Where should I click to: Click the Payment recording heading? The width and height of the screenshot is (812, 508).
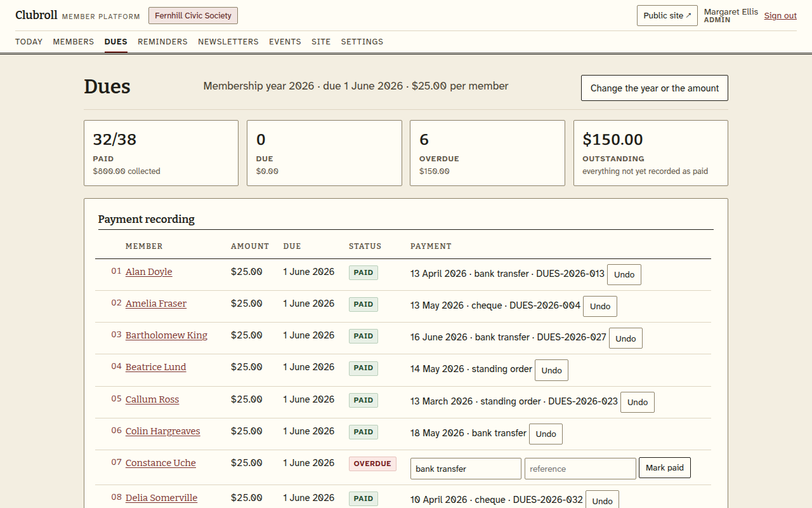(147, 219)
